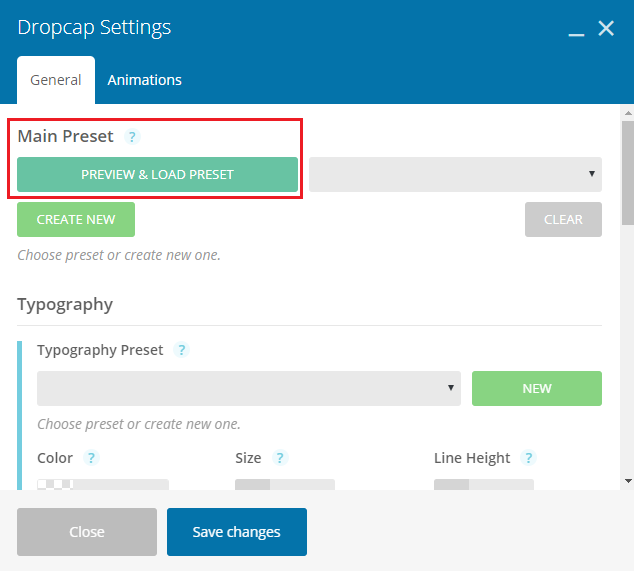Open the Color picker swatch field

click(103, 484)
